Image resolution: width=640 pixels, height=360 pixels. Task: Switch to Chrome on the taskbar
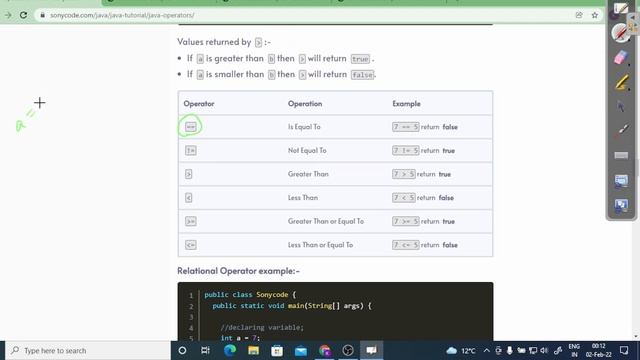(324, 350)
